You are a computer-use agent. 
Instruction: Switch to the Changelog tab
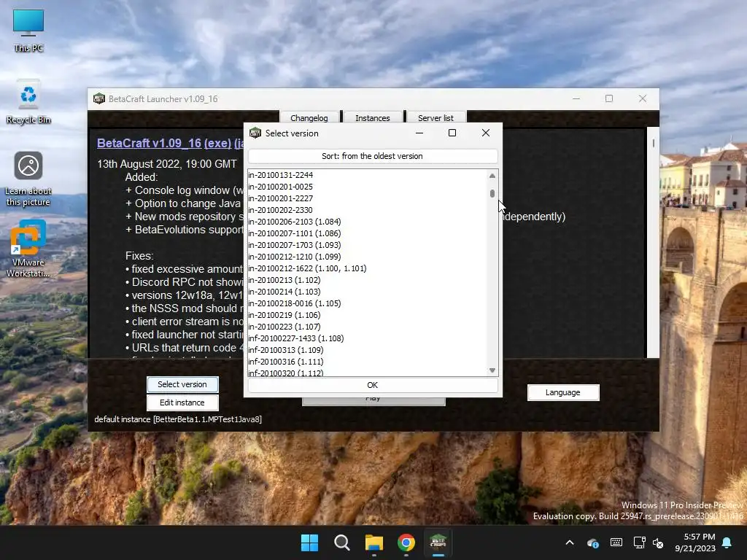309,117
